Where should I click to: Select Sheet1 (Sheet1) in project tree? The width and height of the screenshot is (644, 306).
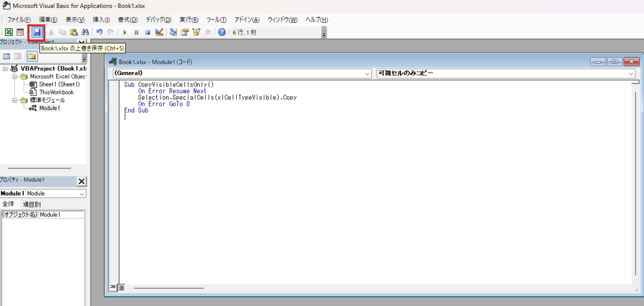59,84
